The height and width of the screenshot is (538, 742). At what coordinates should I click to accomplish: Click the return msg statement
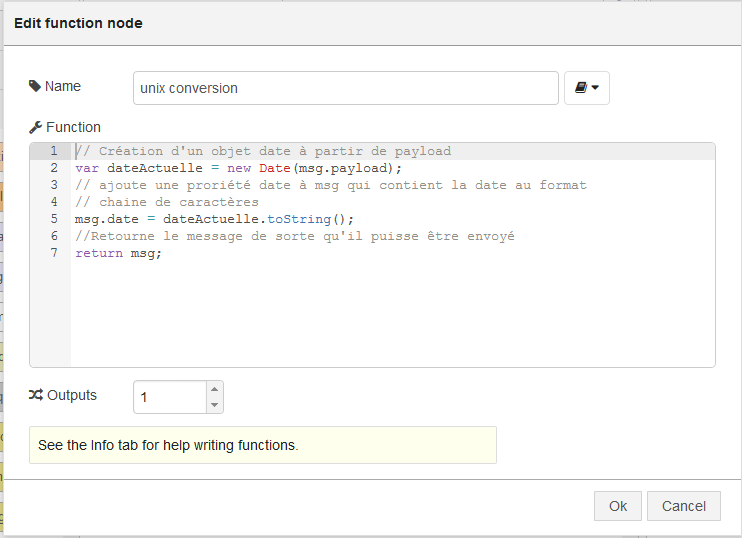[118, 253]
